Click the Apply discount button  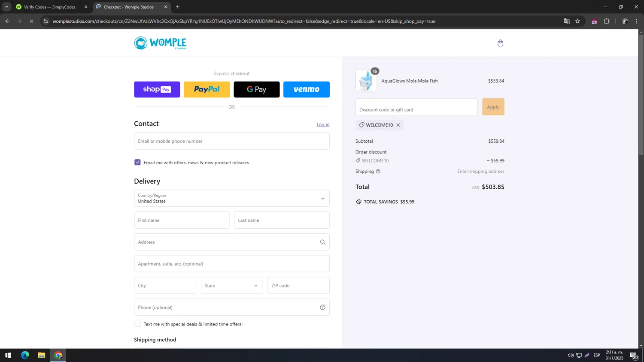pos(493,107)
